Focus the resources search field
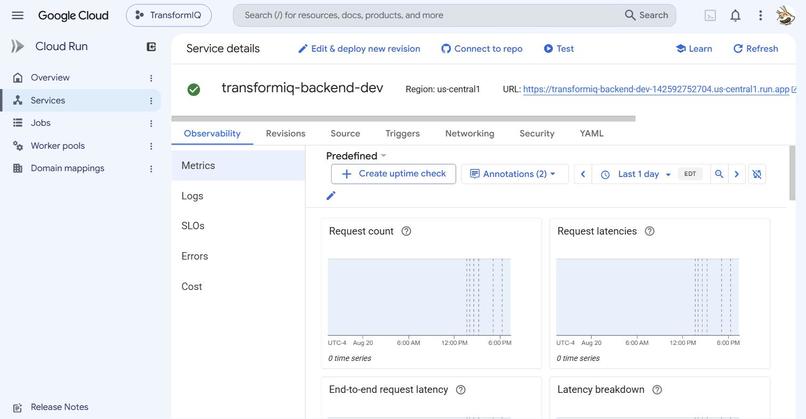This screenshot has height=419, width=806. click(427, 15)
